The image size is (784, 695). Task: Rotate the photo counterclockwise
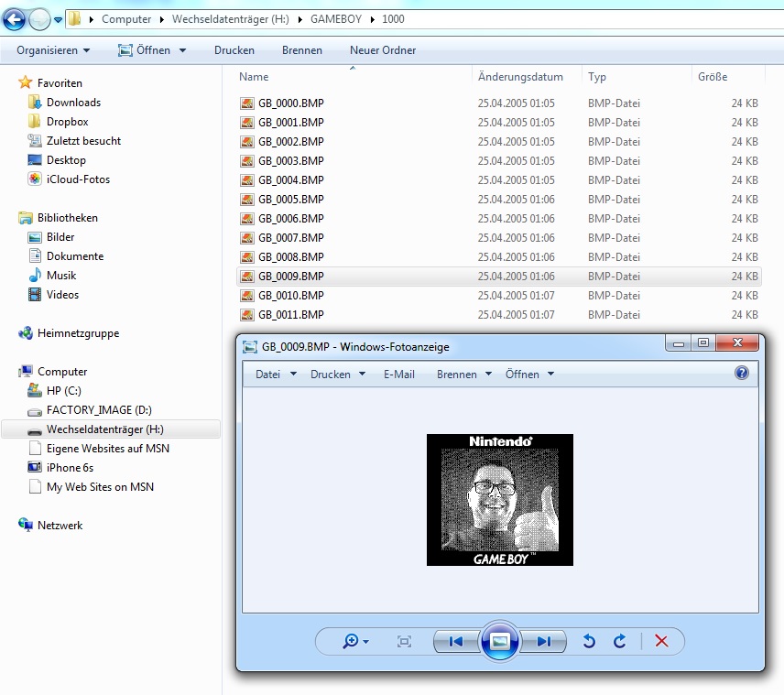[589, 642]
